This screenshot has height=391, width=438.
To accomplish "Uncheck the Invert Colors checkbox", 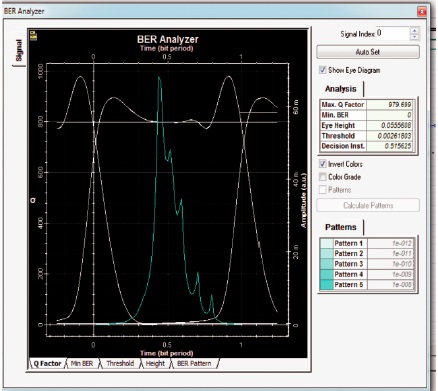I will 322,164.
